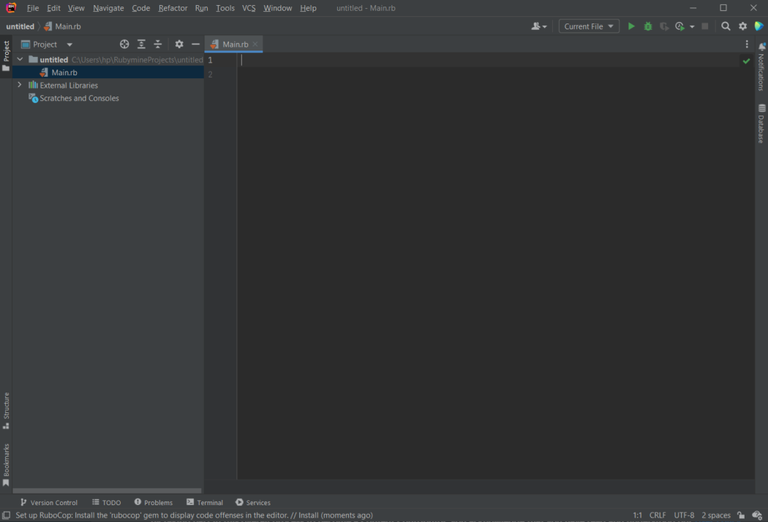The image size is (768, 522).
Task: Switch to the Main.rb editor tab
Action: (235, 44)
